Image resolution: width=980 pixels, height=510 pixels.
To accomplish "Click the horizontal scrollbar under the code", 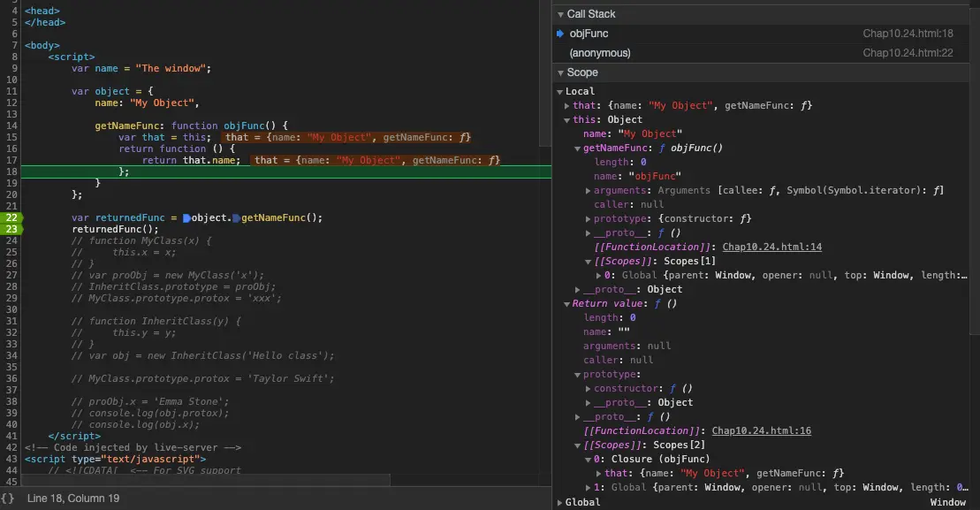I will [x=206, y=480].
